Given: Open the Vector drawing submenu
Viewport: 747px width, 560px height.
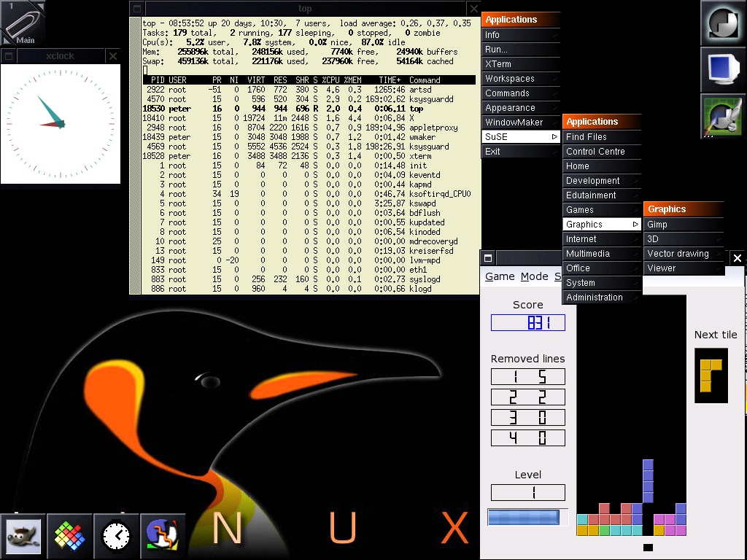Looking at the screenshot, I should tap(684, 254).
